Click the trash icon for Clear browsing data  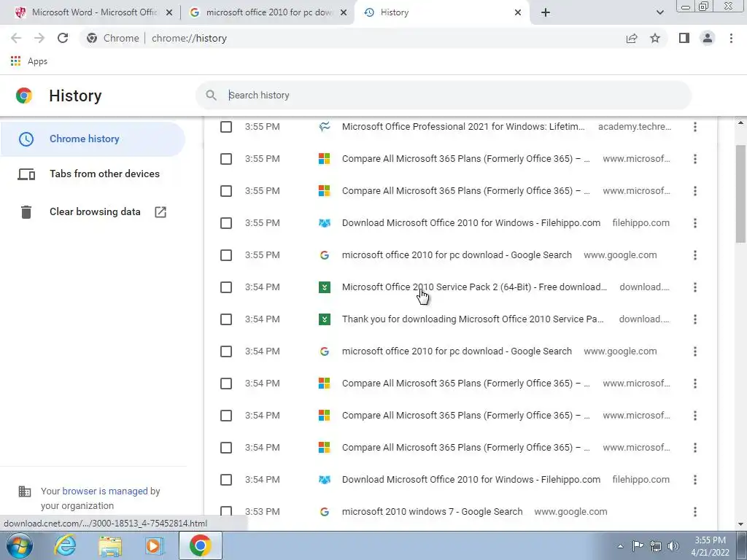pos(26,212)
